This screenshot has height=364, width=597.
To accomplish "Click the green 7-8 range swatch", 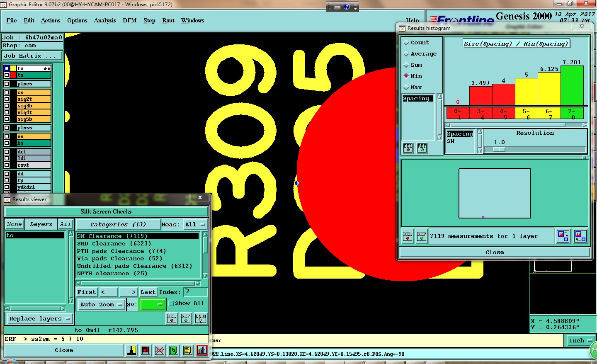I will 572,113.
